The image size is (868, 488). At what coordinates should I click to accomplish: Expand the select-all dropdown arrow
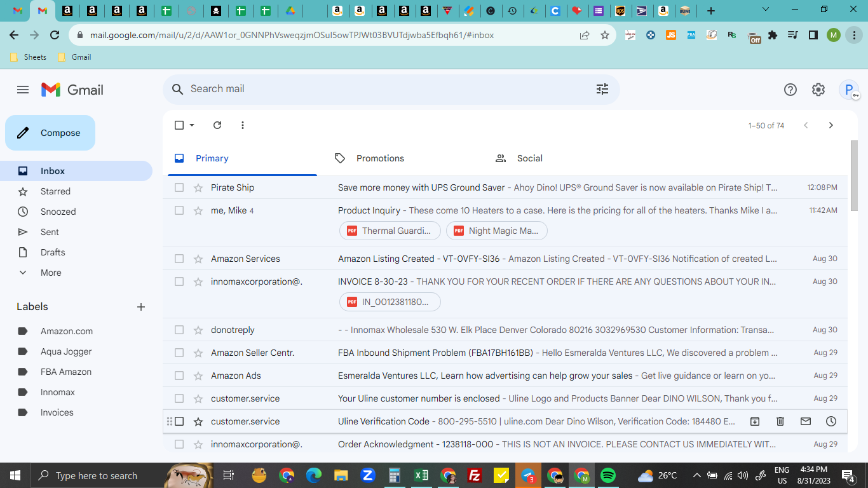(x=192, y=125)
